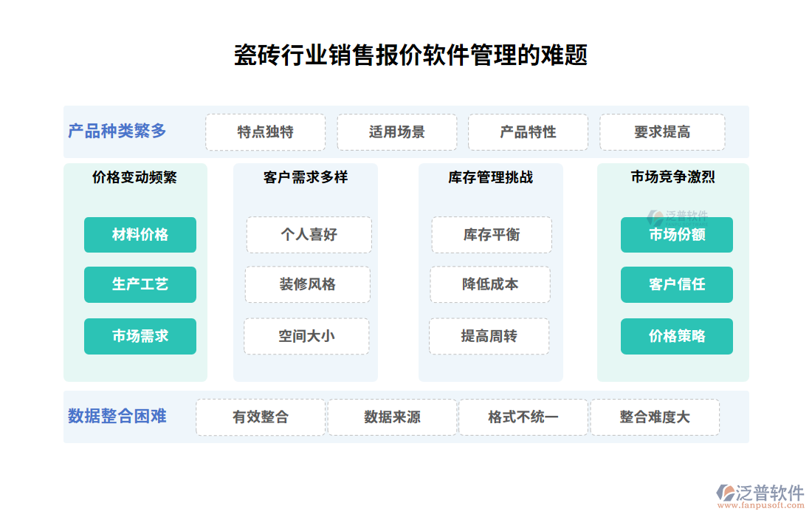Select the 特点独特 box

pyautogui.click(x=265, y=132)
